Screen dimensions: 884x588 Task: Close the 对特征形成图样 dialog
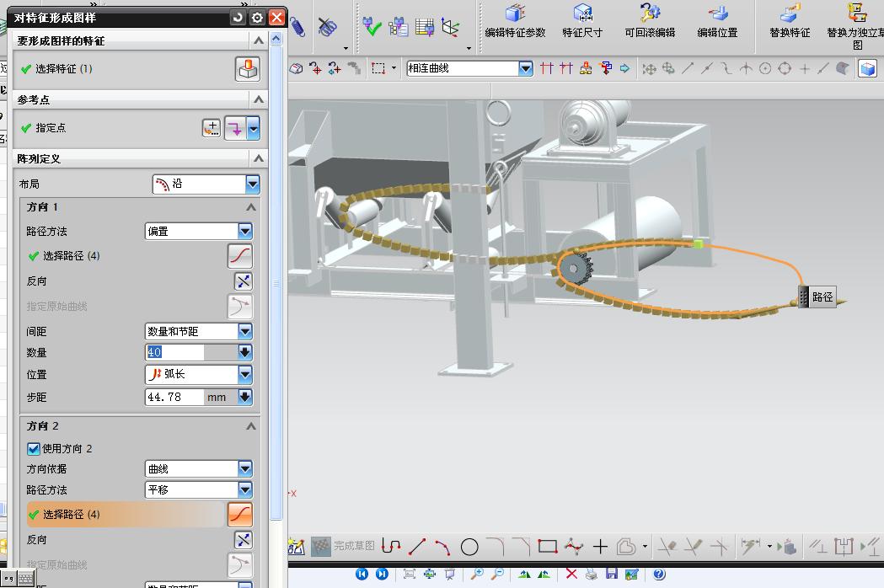pos(276,18)
